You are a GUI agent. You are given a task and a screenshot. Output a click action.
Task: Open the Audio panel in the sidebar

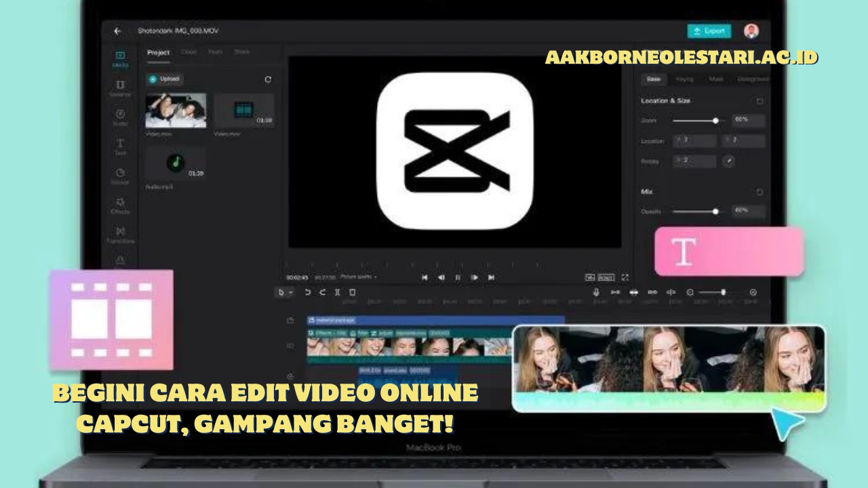coord(120,117)
